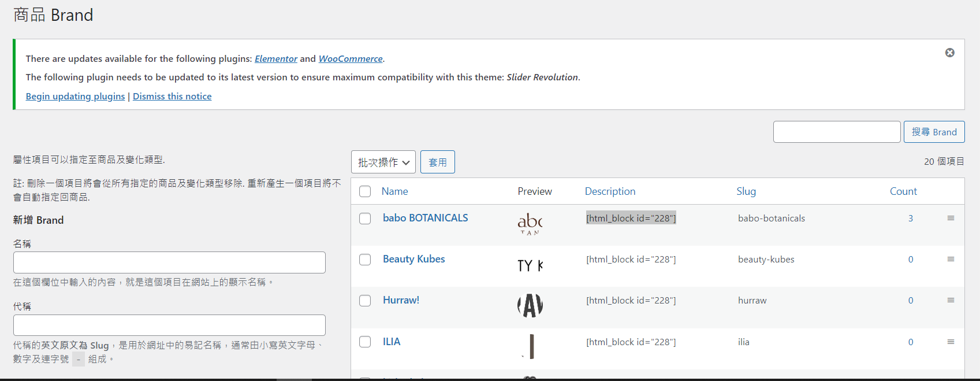
Task: Click the 名稱 name input field
Action: click(169, 262)
